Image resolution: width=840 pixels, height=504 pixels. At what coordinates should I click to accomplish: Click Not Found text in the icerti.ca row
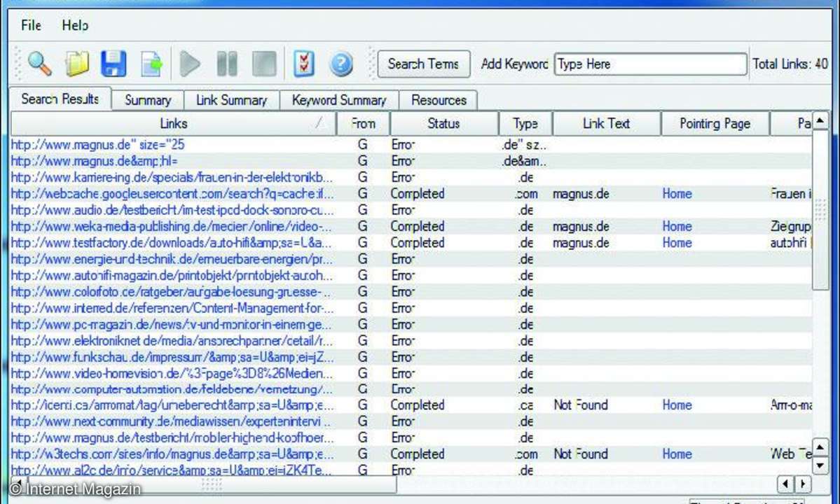click(x=581, y=405)
